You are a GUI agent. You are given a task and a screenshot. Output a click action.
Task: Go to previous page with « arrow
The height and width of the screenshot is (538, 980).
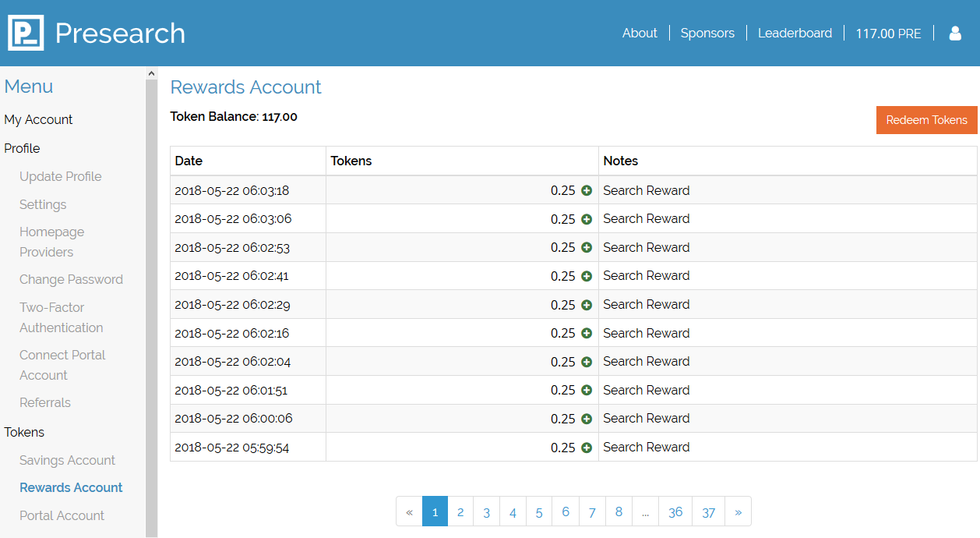409,512
